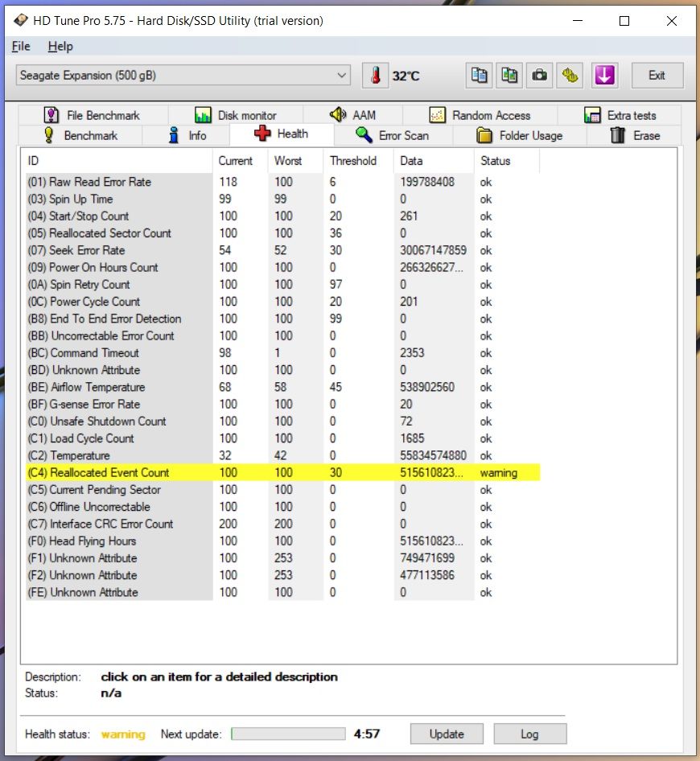Select the Spin Up Time row
The image size is (700, 761).
coord(282,199)
